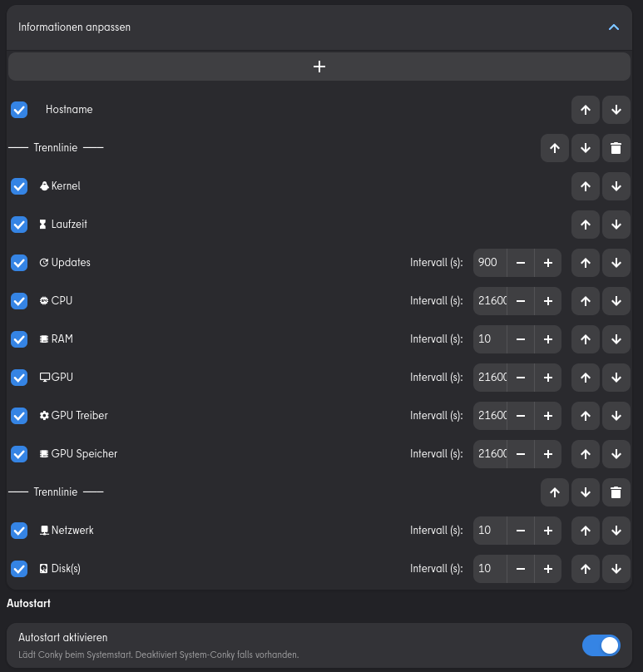Uncheck the GPU Speicher checkbox

click(19, 454)
